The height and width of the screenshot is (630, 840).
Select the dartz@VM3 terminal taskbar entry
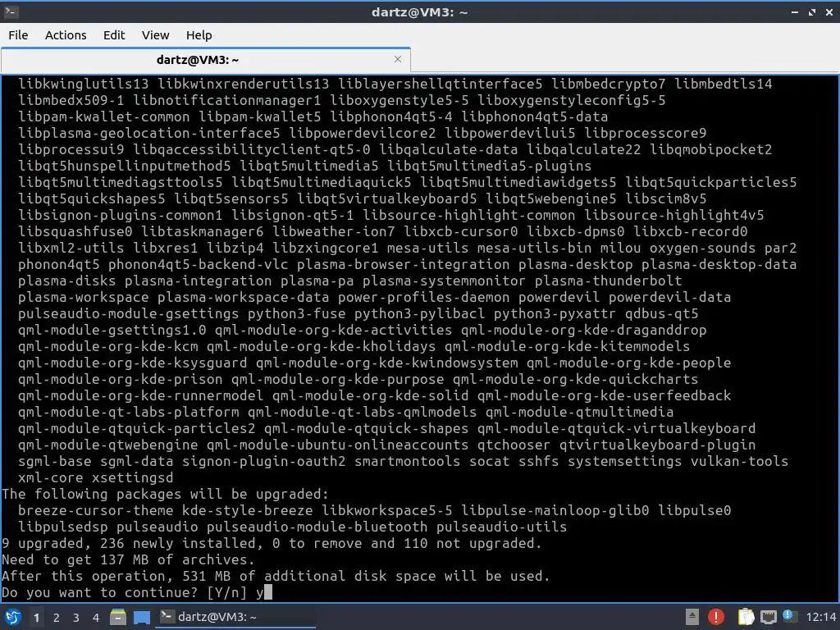[x=235, y=617]
